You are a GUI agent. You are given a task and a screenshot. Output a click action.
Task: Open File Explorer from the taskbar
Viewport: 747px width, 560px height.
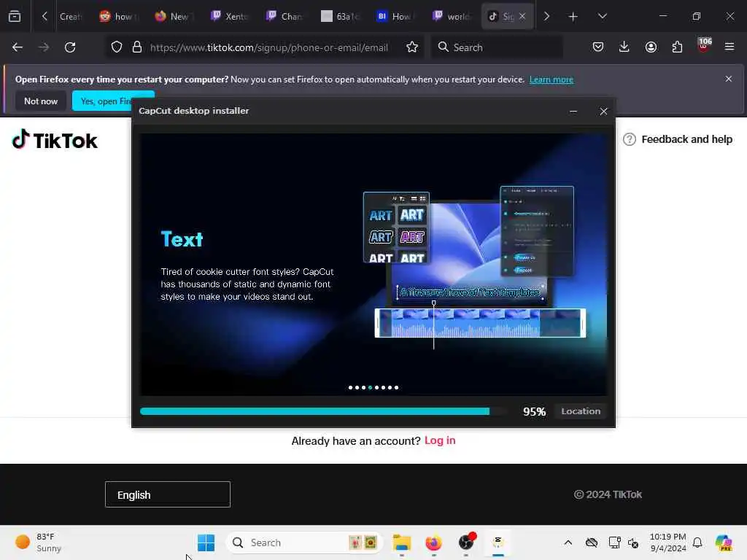click(x=402, y=542)
